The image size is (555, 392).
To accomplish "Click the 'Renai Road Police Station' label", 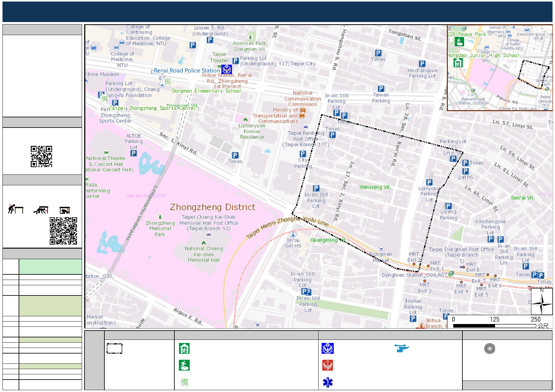I will [187, 70].
